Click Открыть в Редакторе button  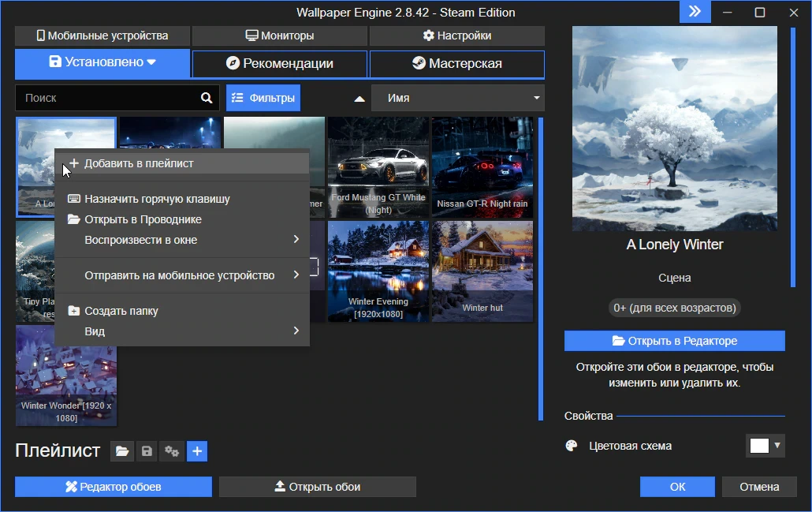tap(674, 341)
